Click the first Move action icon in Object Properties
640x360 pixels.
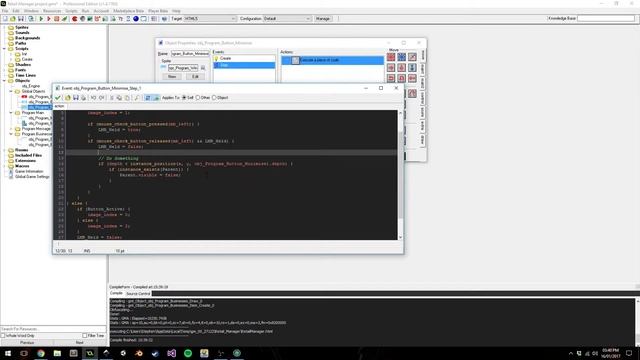tap(391, 57)
